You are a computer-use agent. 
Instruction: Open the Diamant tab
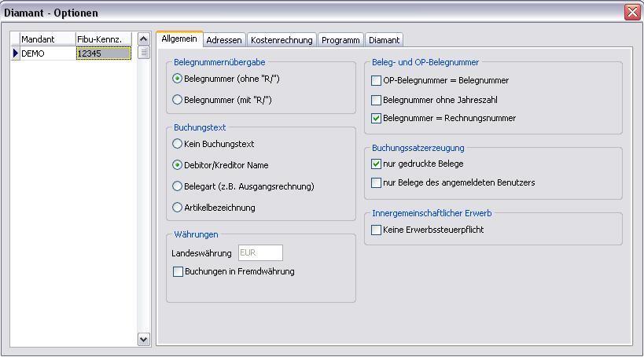pyautogui.click(x=384, y=40)
